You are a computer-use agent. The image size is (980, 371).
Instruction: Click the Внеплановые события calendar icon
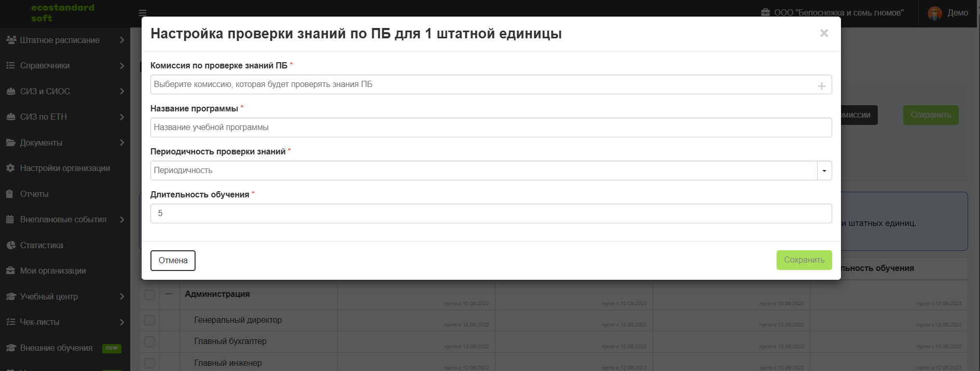coord(10,219)
